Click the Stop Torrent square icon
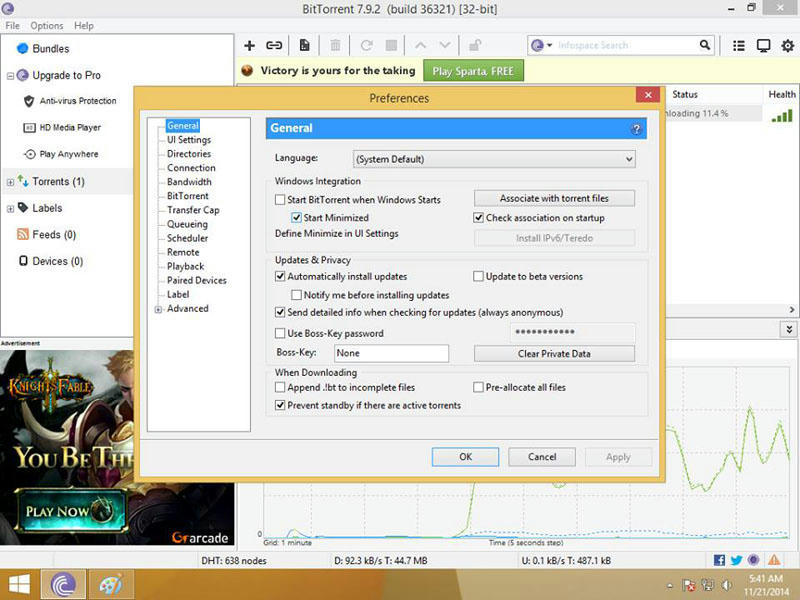800x600 pixels. coord(391,45)
